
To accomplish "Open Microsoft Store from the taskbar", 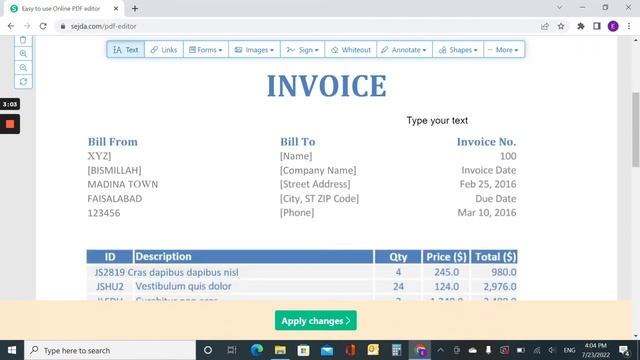I will 303,350.
